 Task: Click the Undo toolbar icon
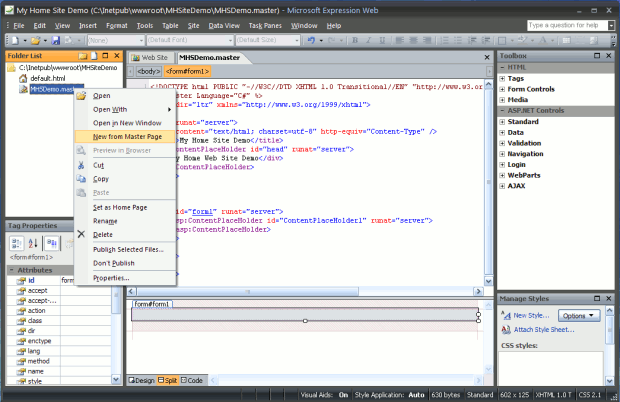(311, 40)
